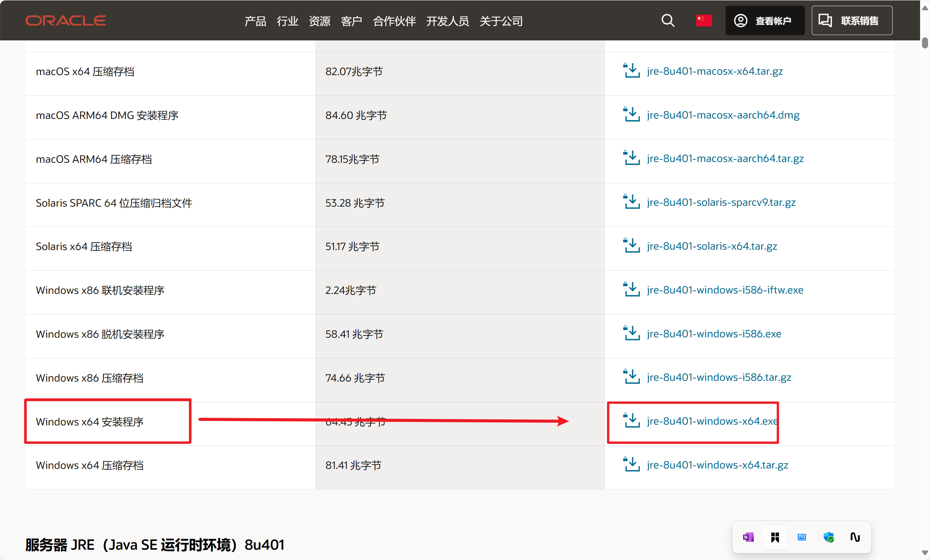The image size is (930, 560).
Task: Open the country flag region selector
Action: pos(703,20)
